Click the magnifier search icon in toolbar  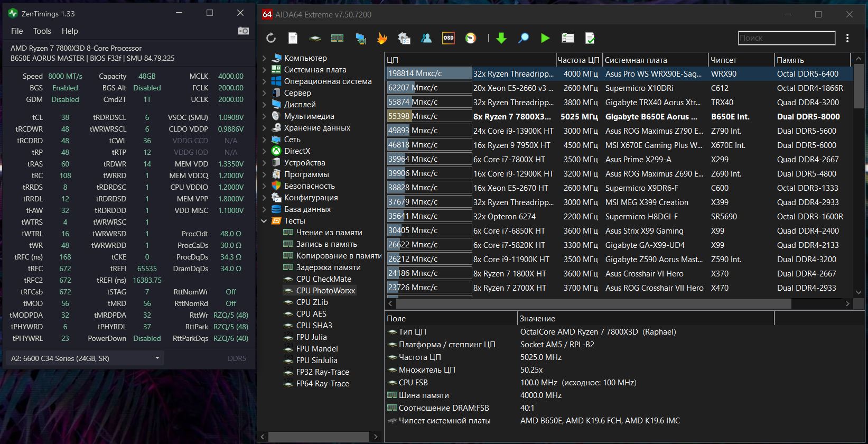point(523,38)
